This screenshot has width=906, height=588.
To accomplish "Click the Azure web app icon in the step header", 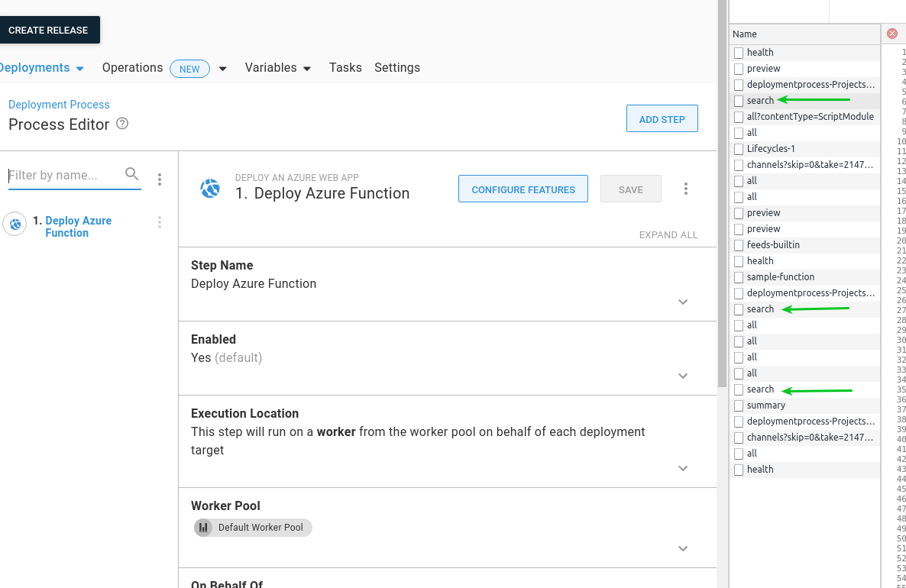I will [210, 189].
